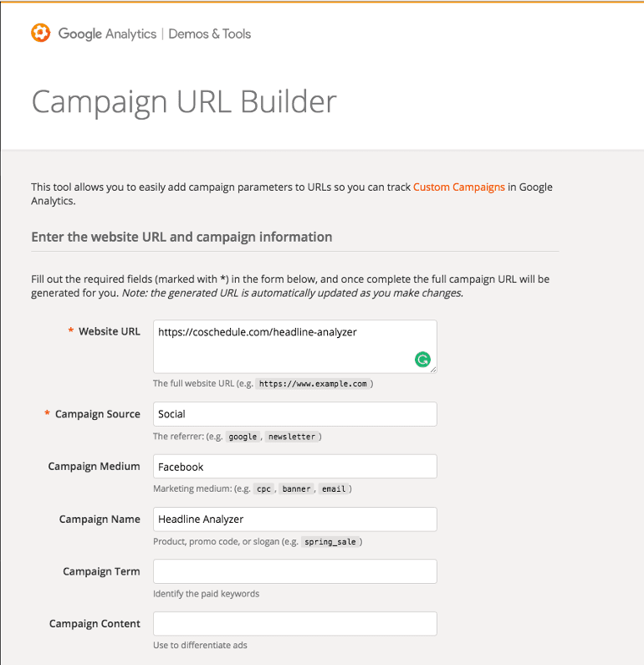
Task: Click the Google Analytics orange logo icon
Action: pos(41,33)
